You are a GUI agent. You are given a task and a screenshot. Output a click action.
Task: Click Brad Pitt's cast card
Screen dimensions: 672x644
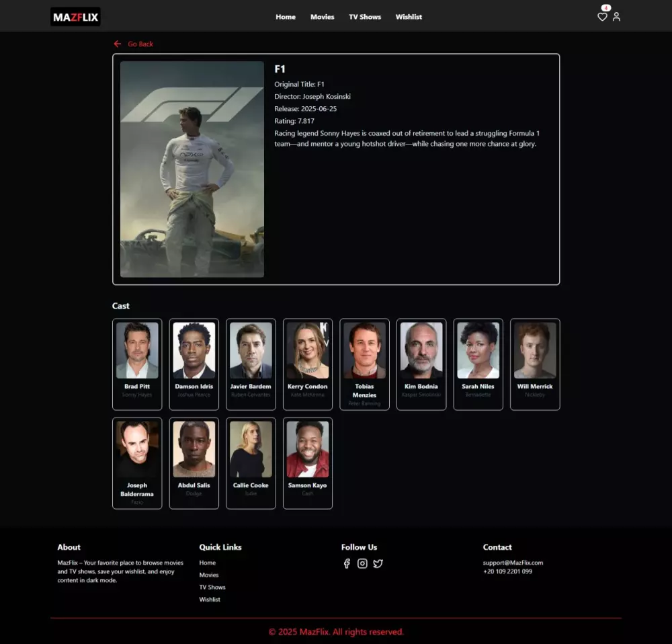(x=137, y=364)
